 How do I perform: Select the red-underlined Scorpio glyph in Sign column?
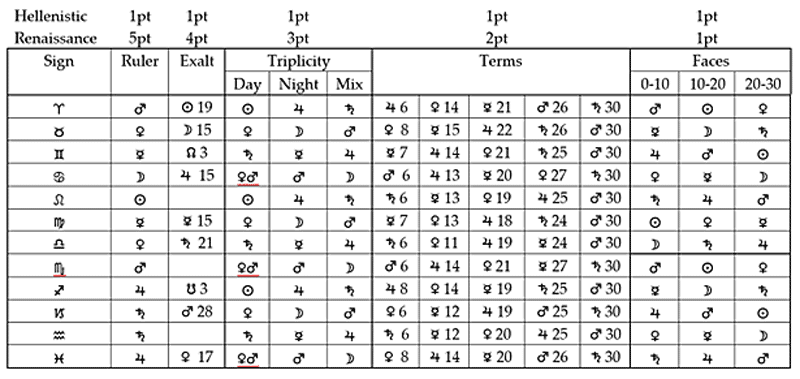(59, 267)
